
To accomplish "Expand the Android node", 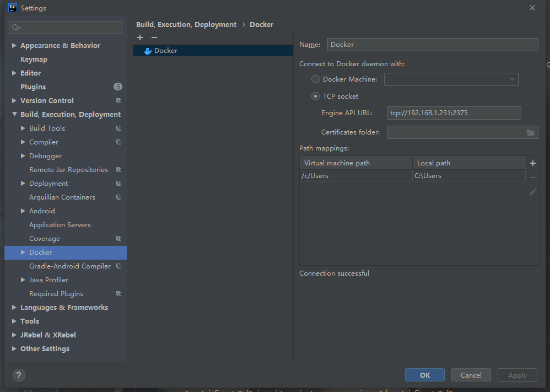I will [23, 211].
